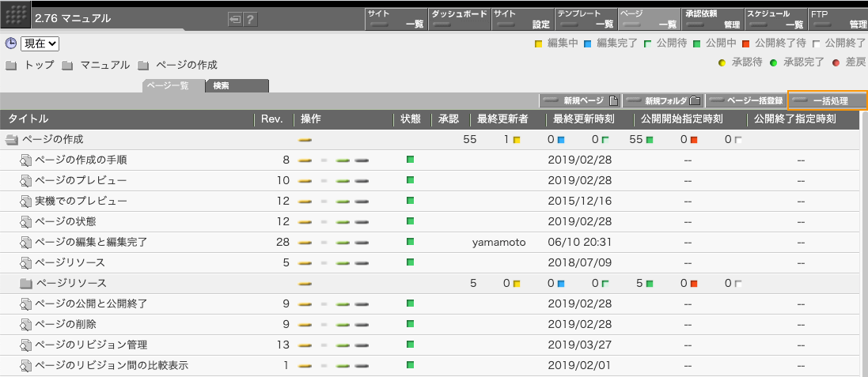The height and width of the screenshot is (377, 868).
Task: Click gray operation icon for ページの削除 row
Action: [x=362, y=325]
